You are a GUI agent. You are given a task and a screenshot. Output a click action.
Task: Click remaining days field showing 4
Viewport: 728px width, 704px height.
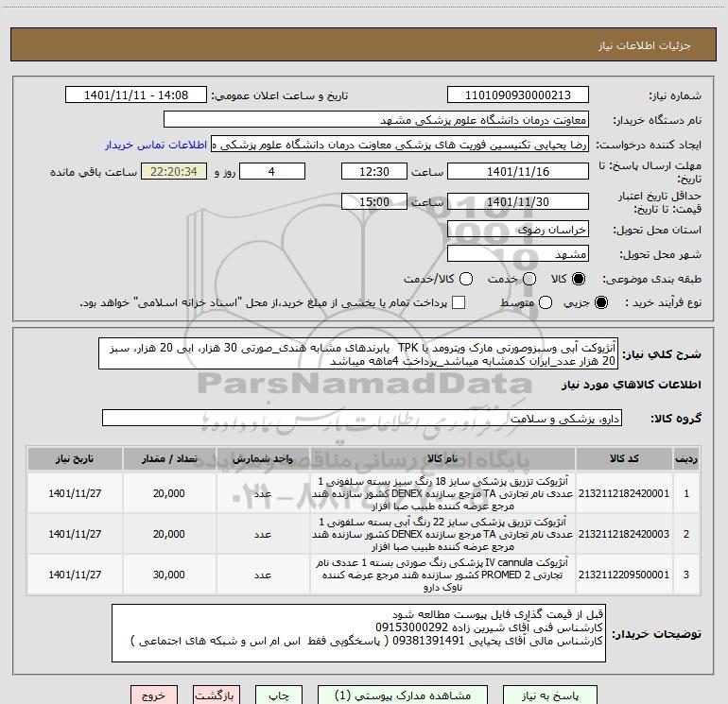point(272,172)
